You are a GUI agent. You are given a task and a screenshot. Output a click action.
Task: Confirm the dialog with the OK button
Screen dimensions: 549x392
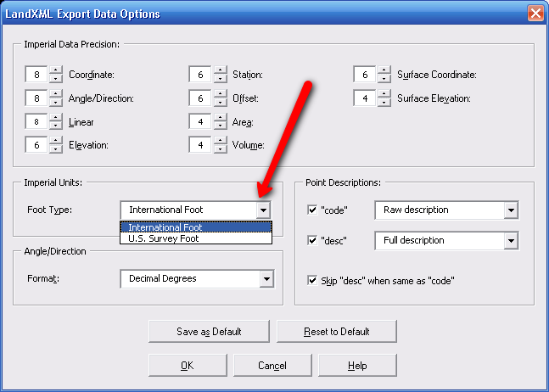pyautogui.click(x=188, y=366)
